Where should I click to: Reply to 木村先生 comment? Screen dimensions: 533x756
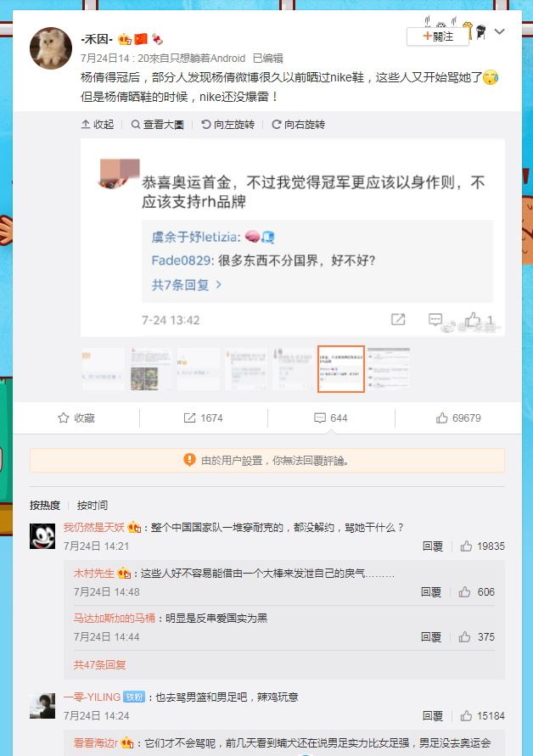point(431,592)
